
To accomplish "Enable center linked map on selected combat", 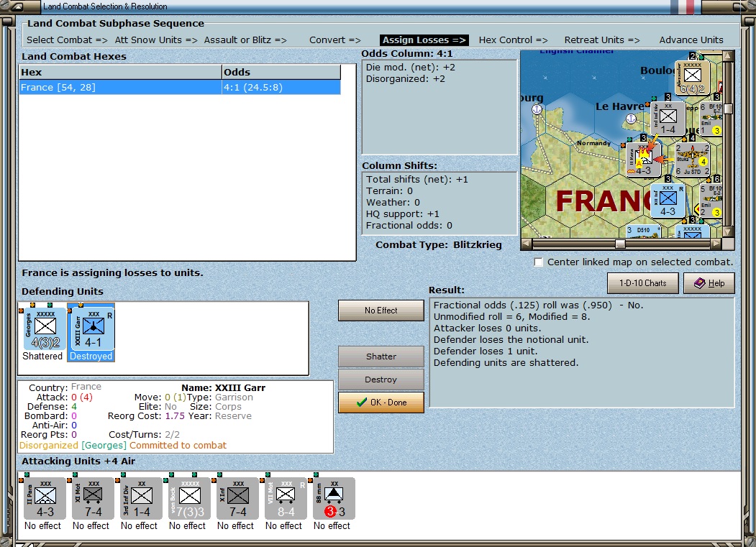I will click(539, 262).
